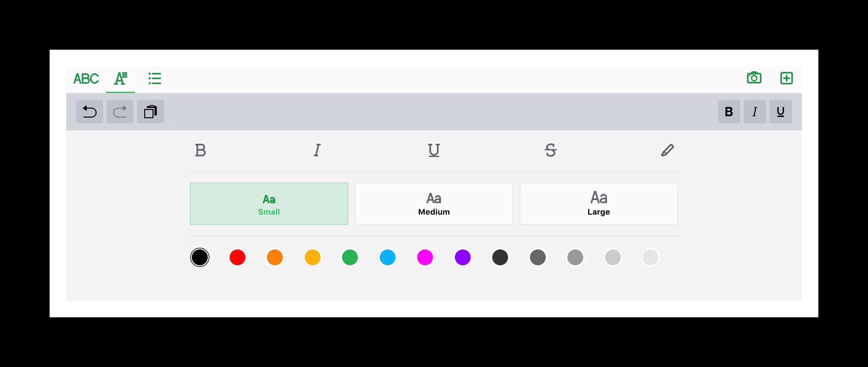
Task: Choose the Large text size
Action: tap(598, 204)
